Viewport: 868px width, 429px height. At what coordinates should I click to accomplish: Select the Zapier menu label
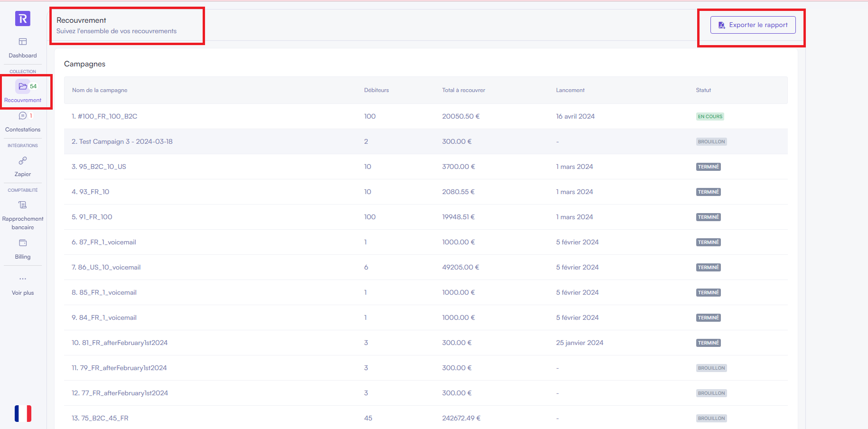pyautogui.click(x=23, y=174)
